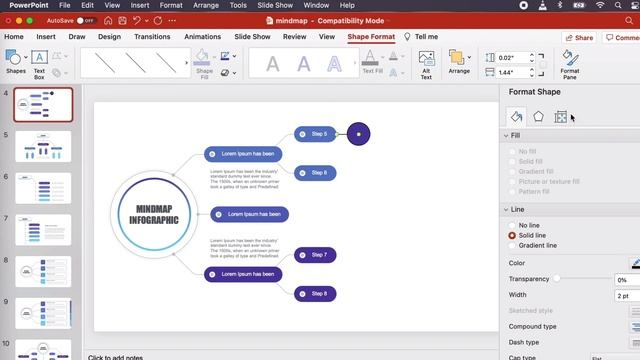
Task: Select the No fill radio button
Action: [512, 151]
